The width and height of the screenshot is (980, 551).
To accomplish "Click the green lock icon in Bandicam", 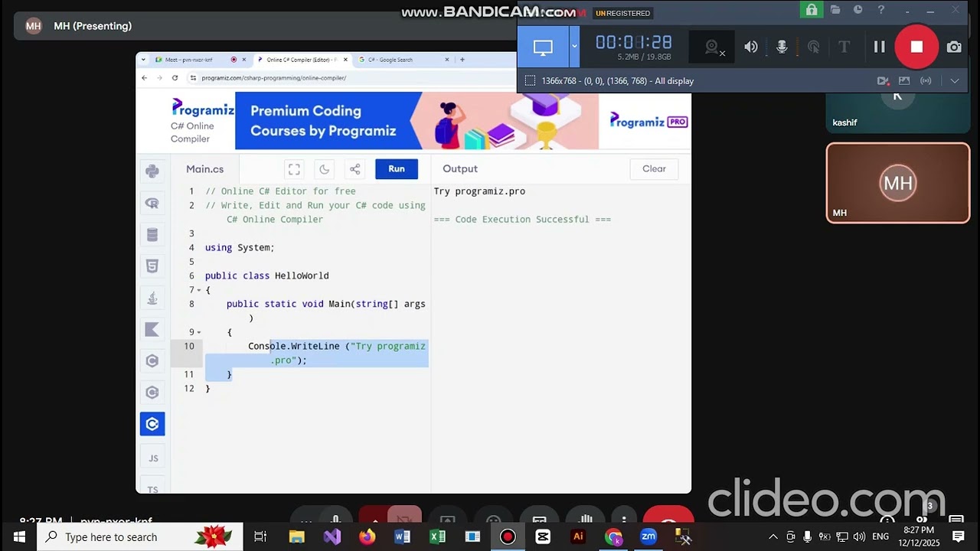I will pos(811,10).
